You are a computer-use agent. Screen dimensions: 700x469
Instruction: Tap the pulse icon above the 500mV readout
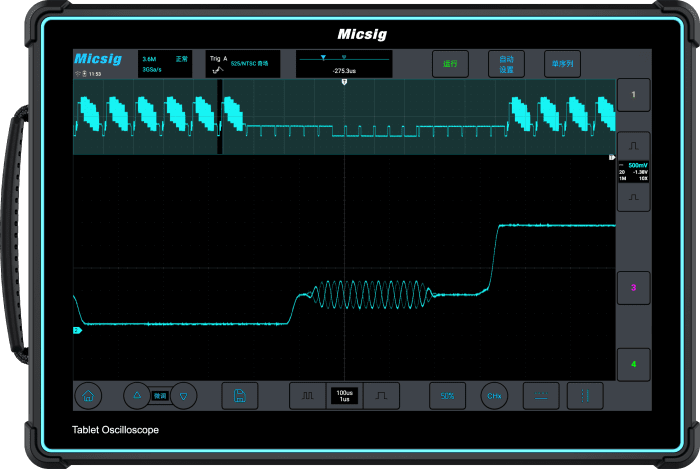click(x=633, y=146)
